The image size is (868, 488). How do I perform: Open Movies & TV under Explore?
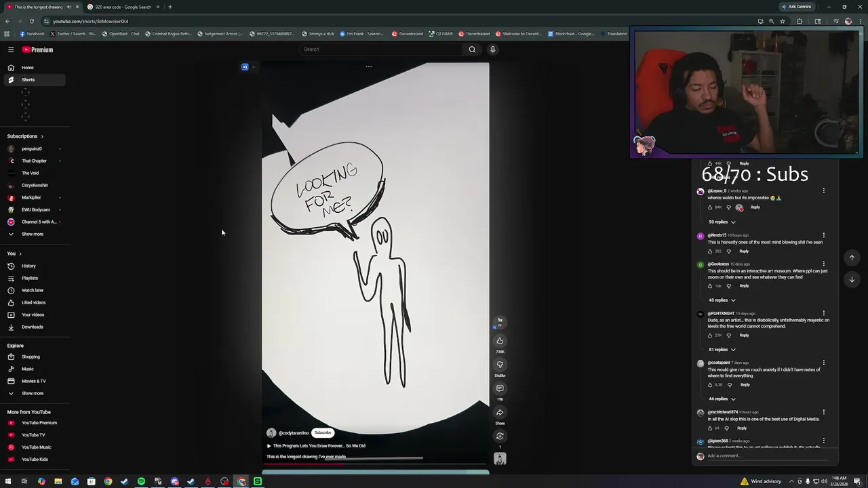coord(33,381)
